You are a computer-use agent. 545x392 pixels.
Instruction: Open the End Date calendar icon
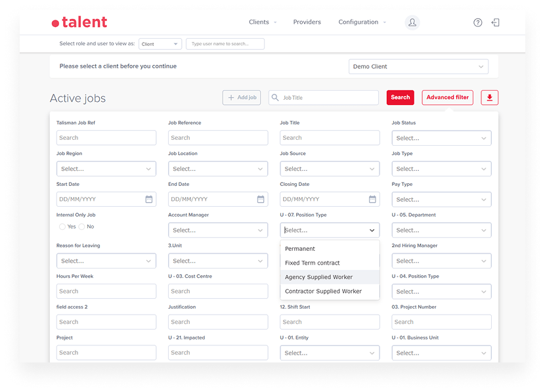click(x=261, y=200)
